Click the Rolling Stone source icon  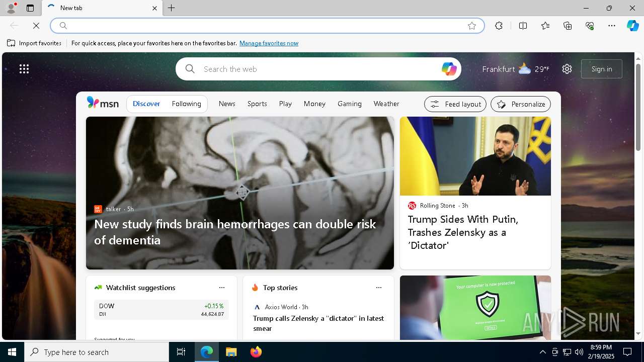click(412, 206)
